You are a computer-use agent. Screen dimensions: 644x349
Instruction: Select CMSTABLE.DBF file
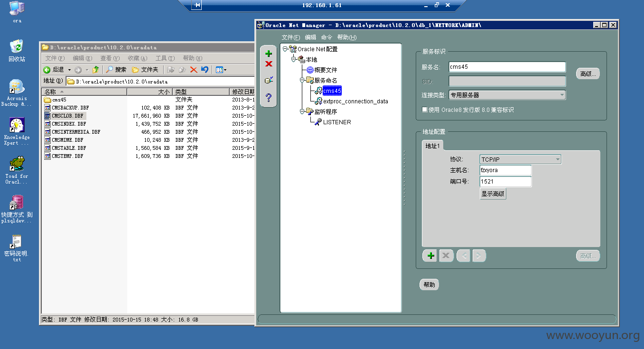[65, 148]
